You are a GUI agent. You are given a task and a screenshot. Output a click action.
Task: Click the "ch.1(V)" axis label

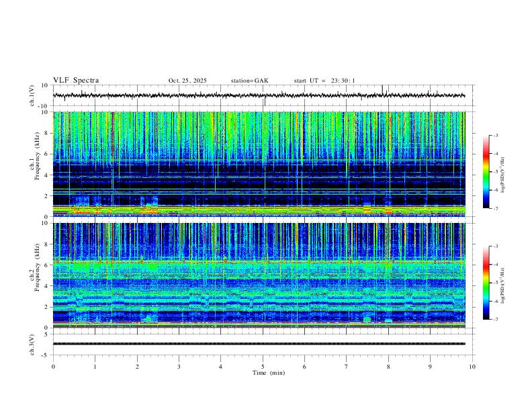pos(32,95)
